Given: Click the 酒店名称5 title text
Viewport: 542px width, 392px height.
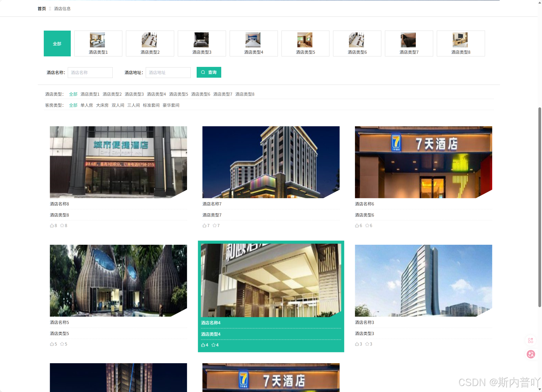Looking at the screenshot, I should (59, 322).
